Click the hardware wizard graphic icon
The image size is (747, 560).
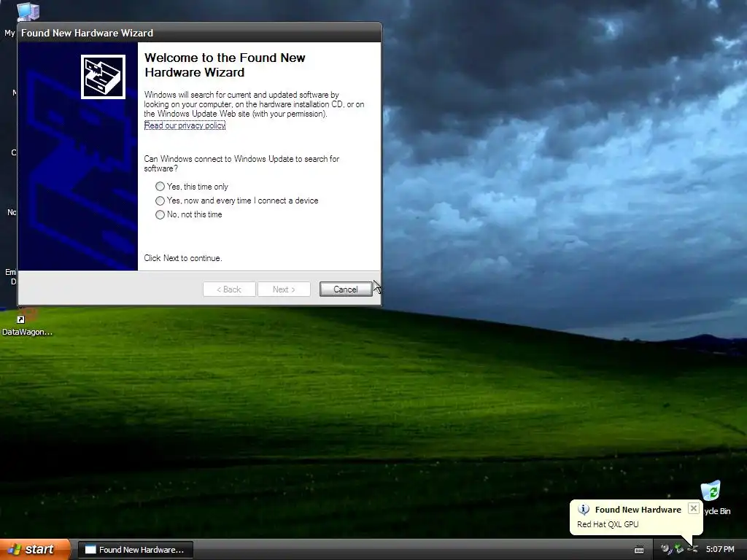[103, 77]
